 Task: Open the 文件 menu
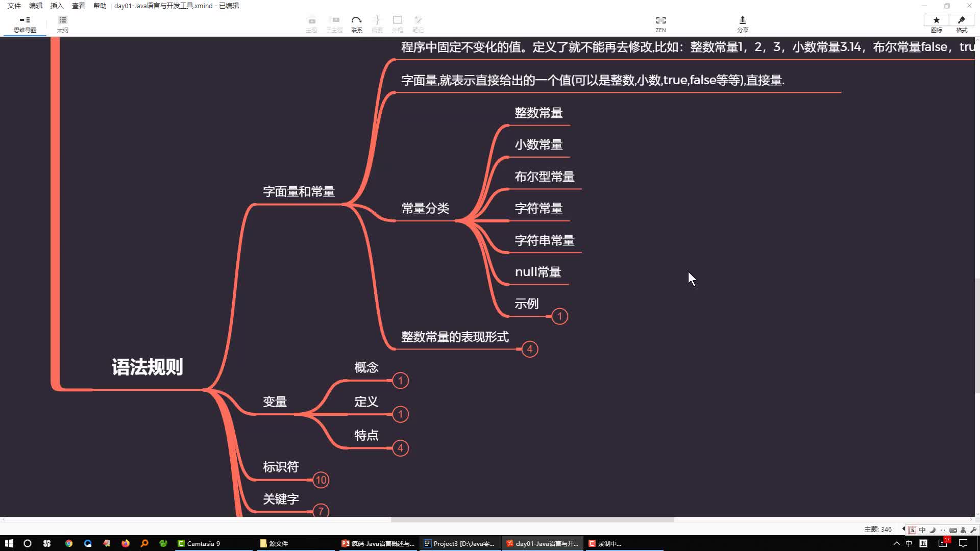click(x=14, y=6)
